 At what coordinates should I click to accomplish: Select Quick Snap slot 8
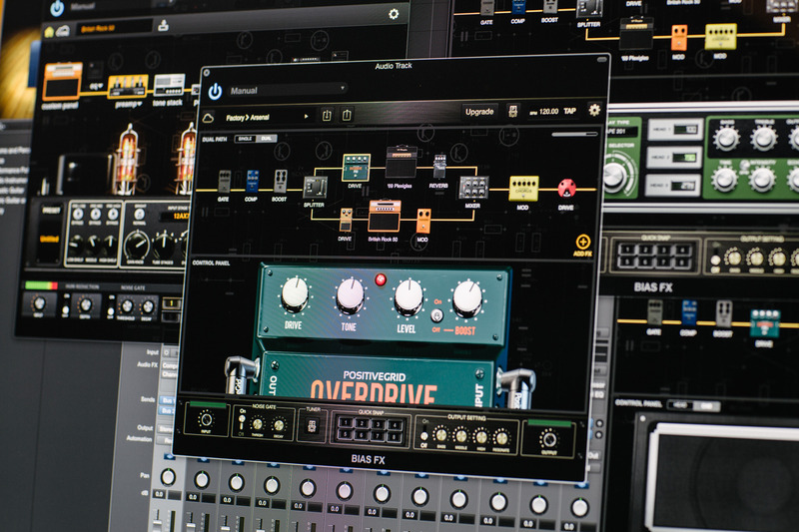(x=394, y=436)
